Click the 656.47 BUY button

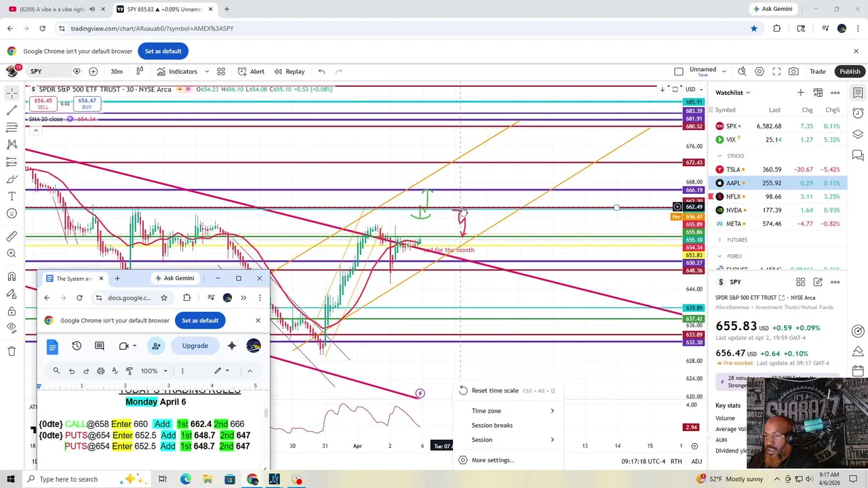[x=87, y=104]
